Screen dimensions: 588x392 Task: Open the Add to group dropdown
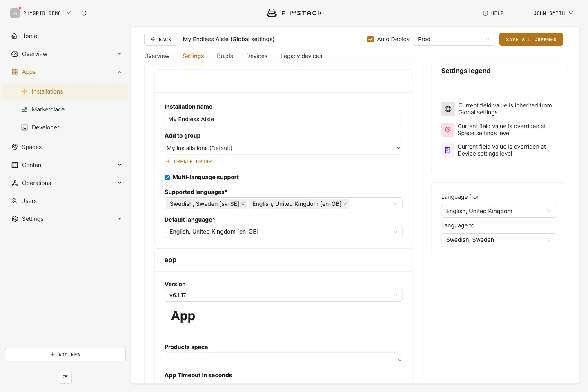tap(283, 148)
